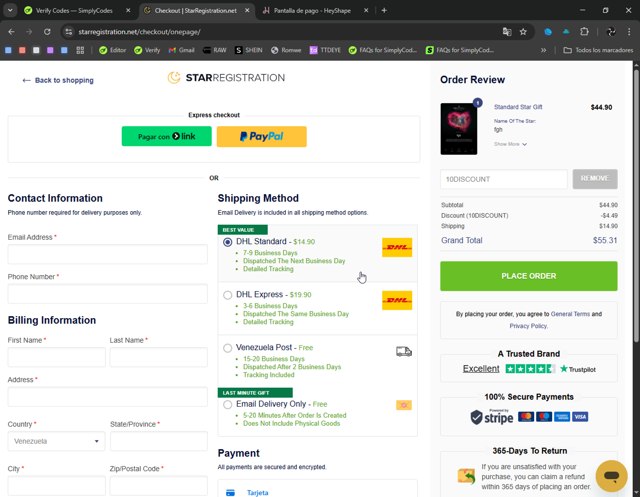Open the Excellent Trustpilot rating link
Image resolution: width=640 pixels, height=497 pixels.
481,369
